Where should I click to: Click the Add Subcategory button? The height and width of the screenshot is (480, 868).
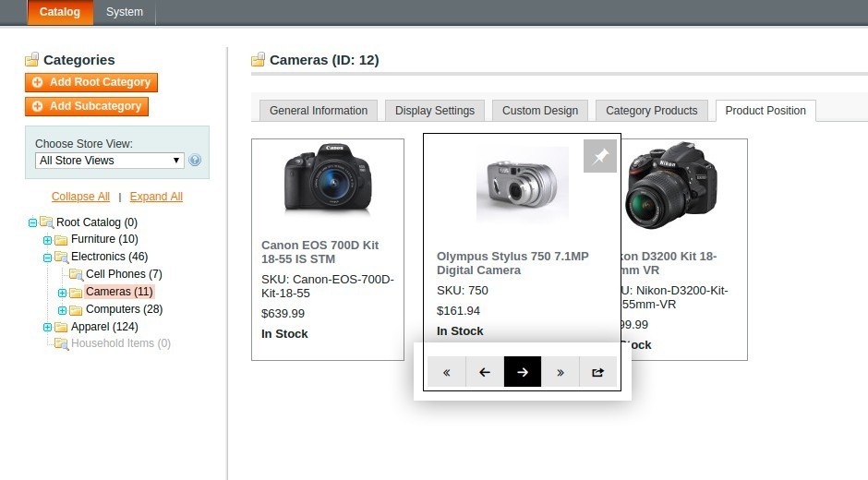87,106
